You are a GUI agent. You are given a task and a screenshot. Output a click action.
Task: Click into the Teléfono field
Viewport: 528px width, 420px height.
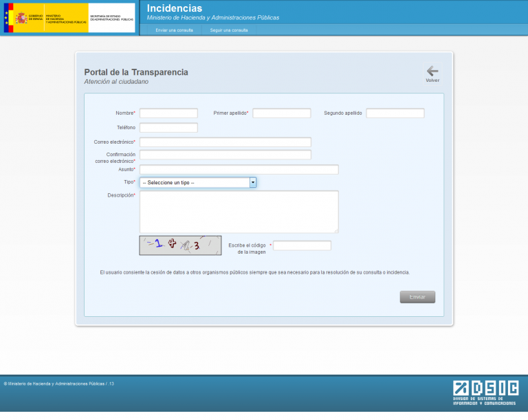tap(168, 128)
